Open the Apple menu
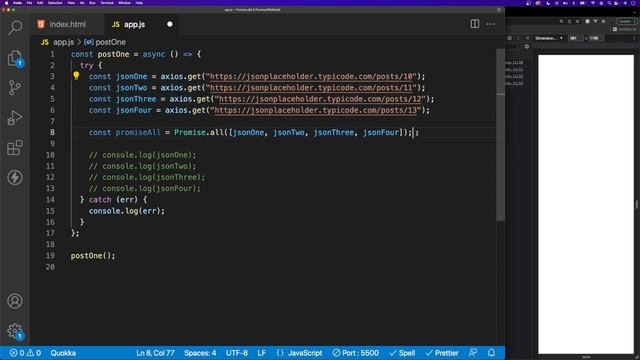 (x=6, y=3)
